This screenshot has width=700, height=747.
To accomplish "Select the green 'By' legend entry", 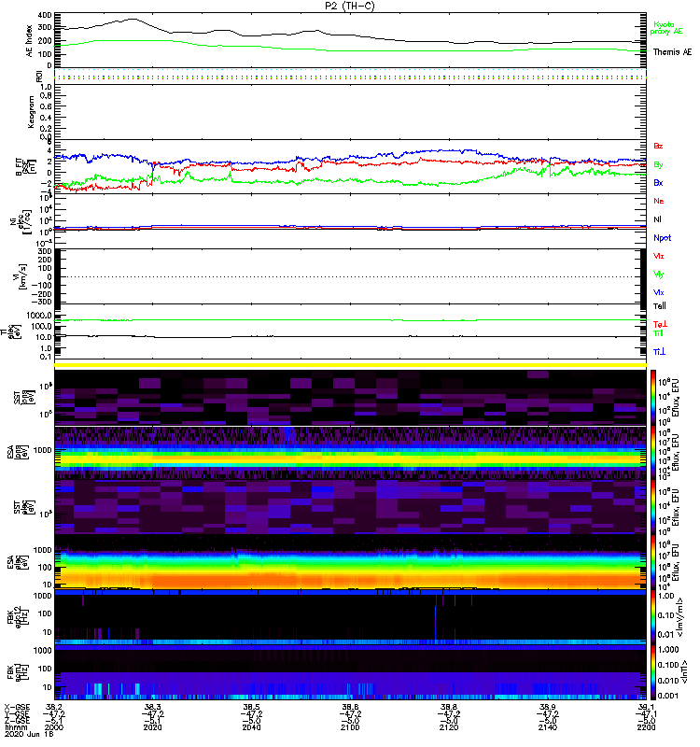I will [658, 164].
